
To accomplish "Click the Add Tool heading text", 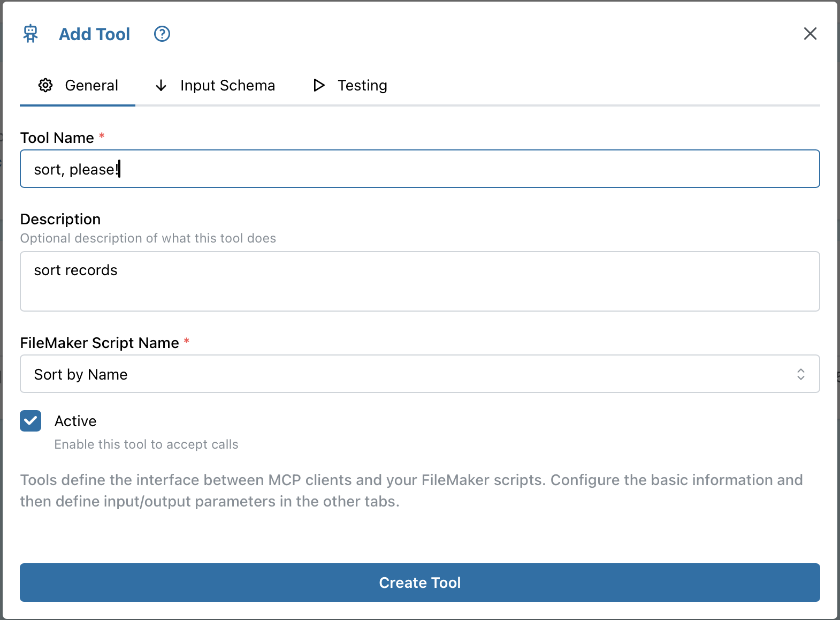I will click(x=94, y=34).
